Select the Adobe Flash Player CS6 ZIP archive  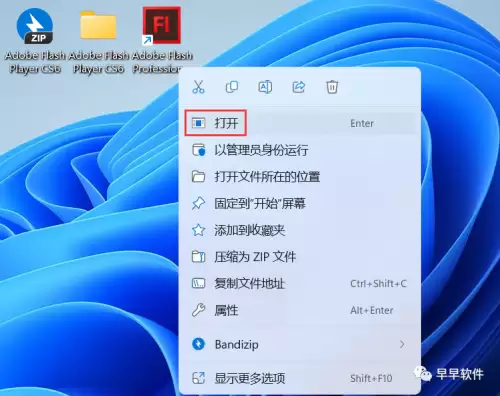coord(35,40)
